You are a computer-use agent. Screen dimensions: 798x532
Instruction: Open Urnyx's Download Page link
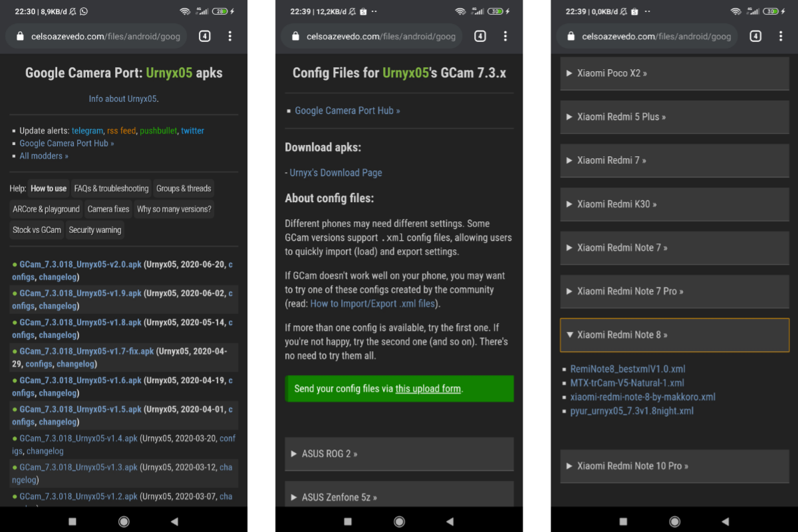336,173
